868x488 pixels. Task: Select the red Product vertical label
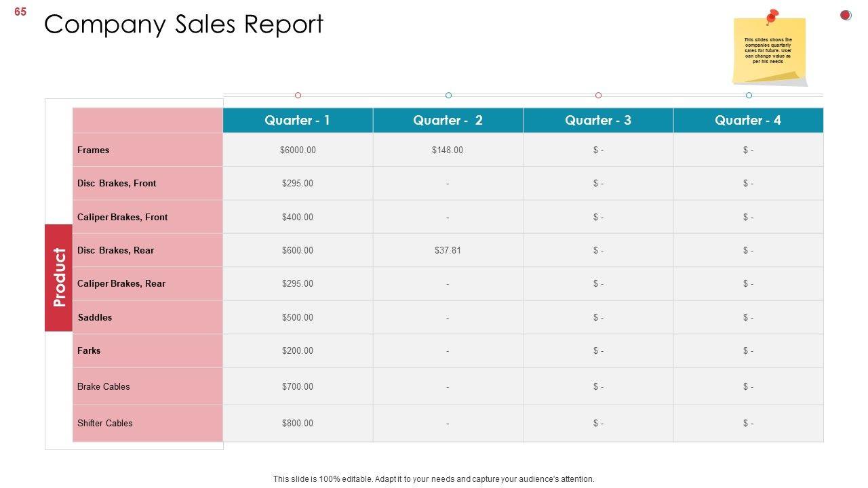[59, 277]
